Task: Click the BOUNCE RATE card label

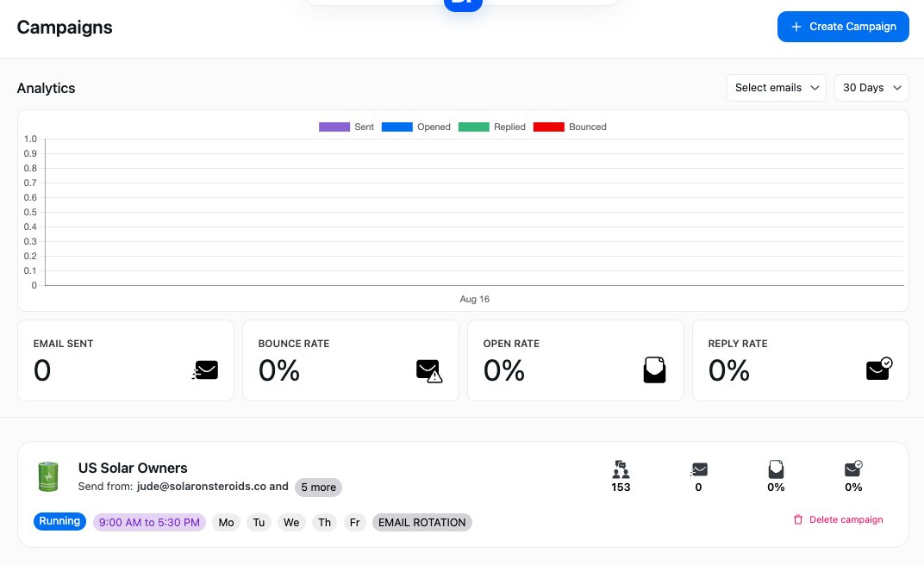Action: click(293, 344)
